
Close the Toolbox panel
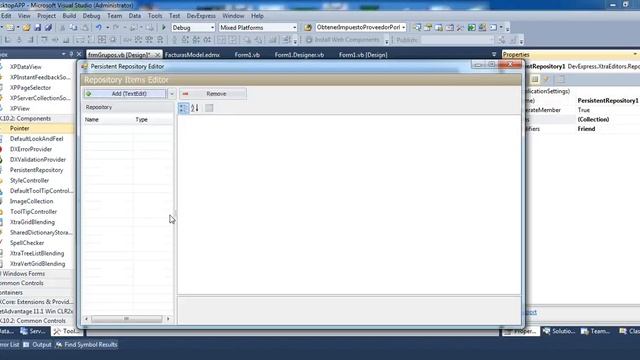click(79, 54)
